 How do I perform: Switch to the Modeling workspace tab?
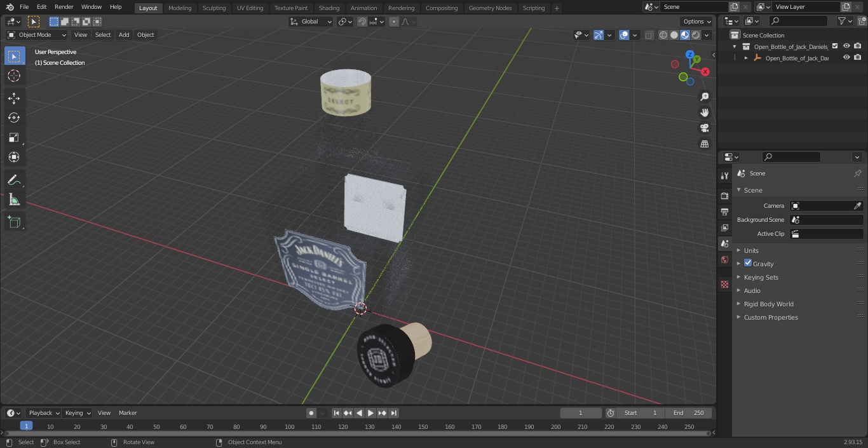180,8
